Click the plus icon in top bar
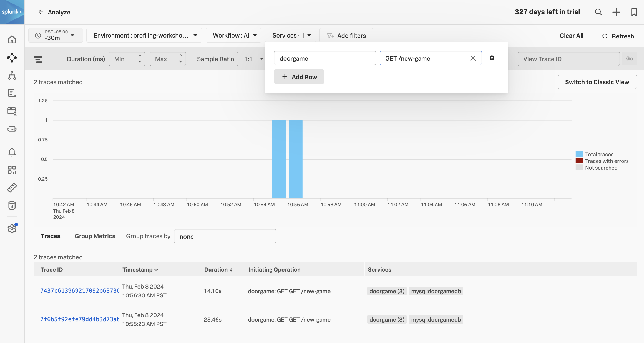 click(x=616, y=12)
